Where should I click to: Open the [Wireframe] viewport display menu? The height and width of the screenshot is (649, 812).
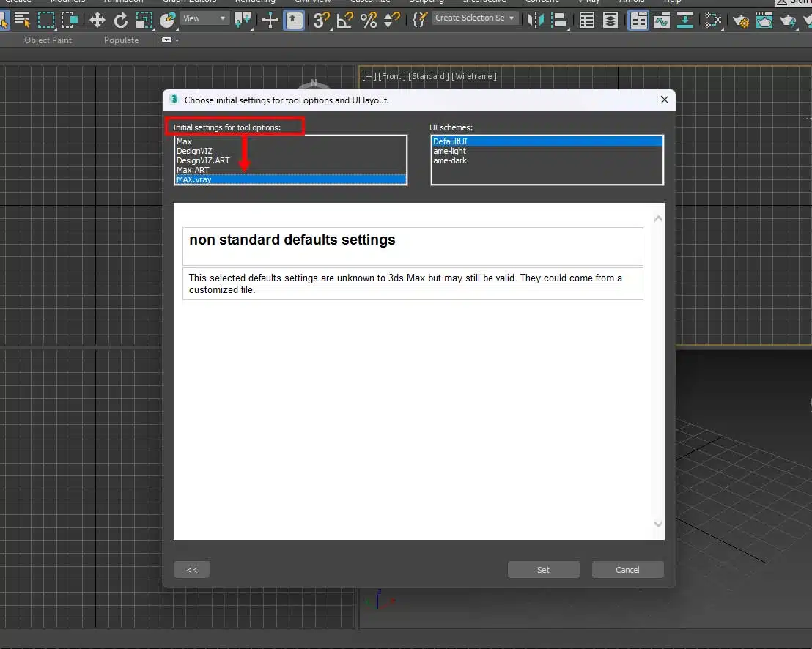tap(474, 76)
